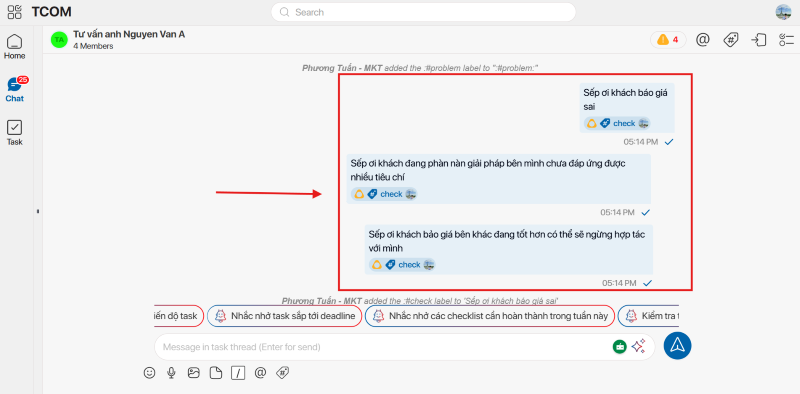The image size is (800, 394).
Task: Choose suggestion 'Nhắc nhở task sắp tới deadline'
Action: point(285,316)
